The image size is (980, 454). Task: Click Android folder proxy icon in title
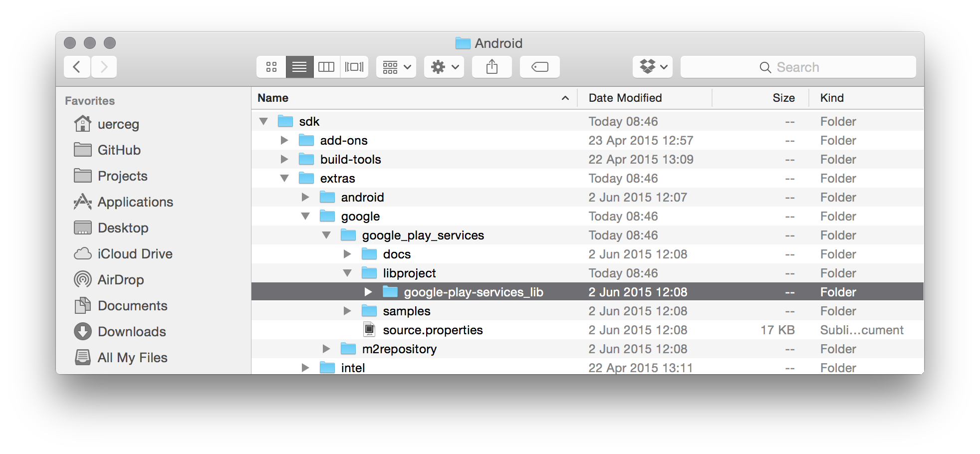tap(463, 43)
